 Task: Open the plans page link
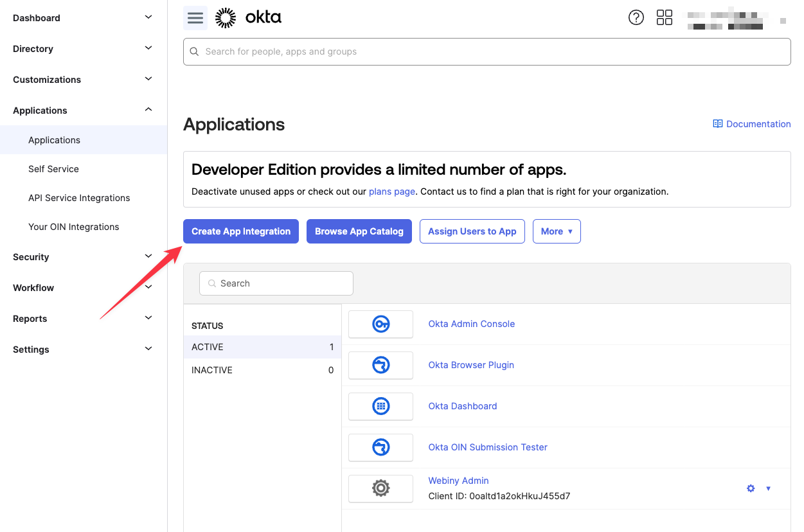391,191
